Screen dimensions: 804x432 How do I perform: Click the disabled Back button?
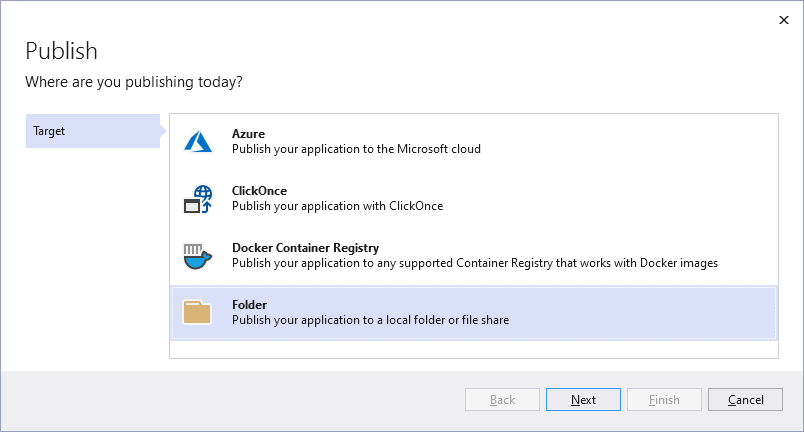click(502, 400)
